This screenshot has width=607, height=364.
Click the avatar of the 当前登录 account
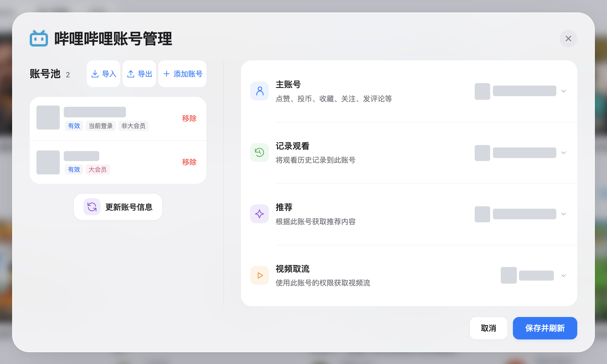point(48,117)
